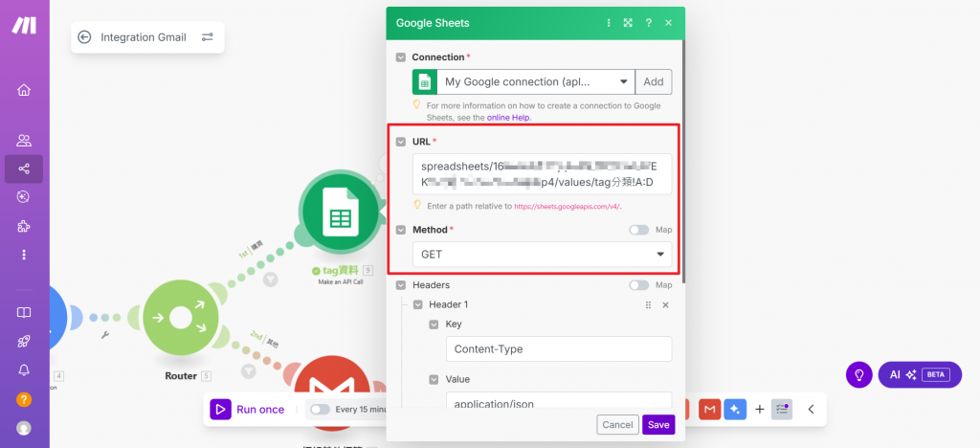The width and height of the screenshot is (980, 448).
Task: Collapse the Header 1 item arrow
Action: pyautogui.click(x=417, y=305)
